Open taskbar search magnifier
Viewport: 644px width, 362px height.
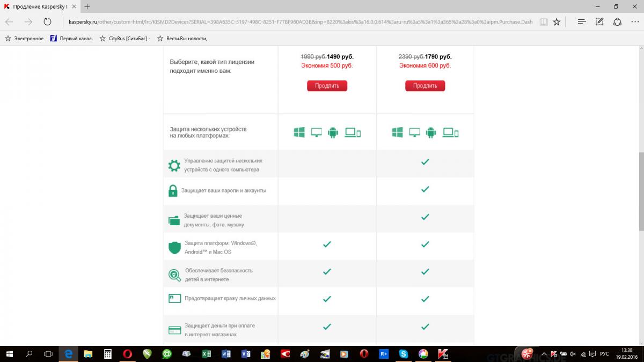point(30,354)
